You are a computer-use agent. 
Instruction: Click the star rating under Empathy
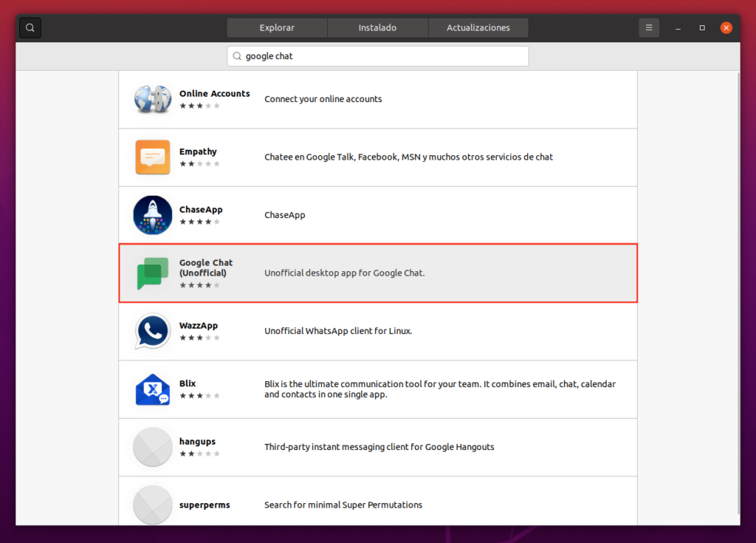click(x=199, y=163)
